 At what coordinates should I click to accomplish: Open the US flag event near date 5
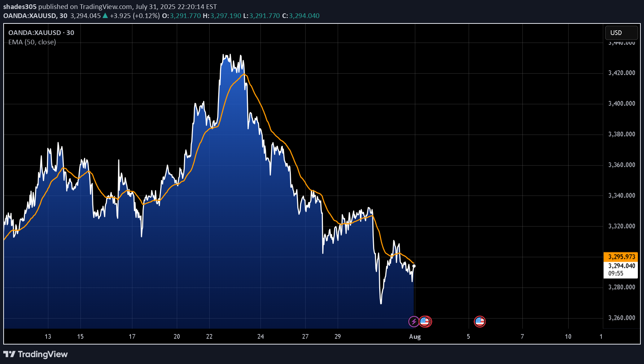(x=479, y=321)
